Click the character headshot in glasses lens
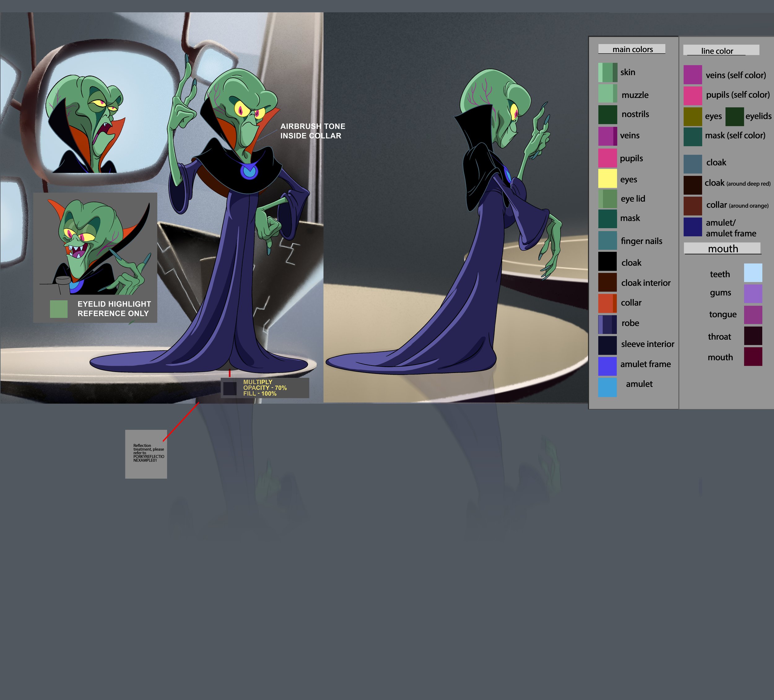This screenshot has width=774, height=700. click(x=86, y=124)
